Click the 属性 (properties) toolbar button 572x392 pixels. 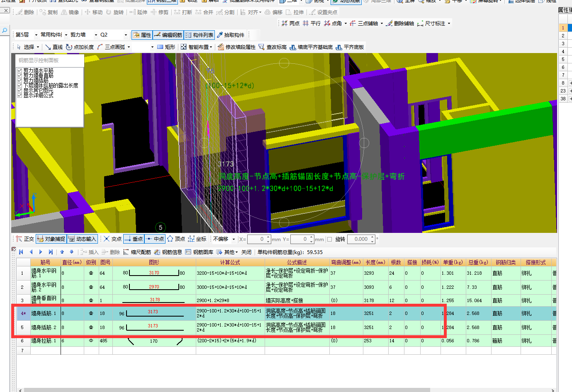pos(142,35)
